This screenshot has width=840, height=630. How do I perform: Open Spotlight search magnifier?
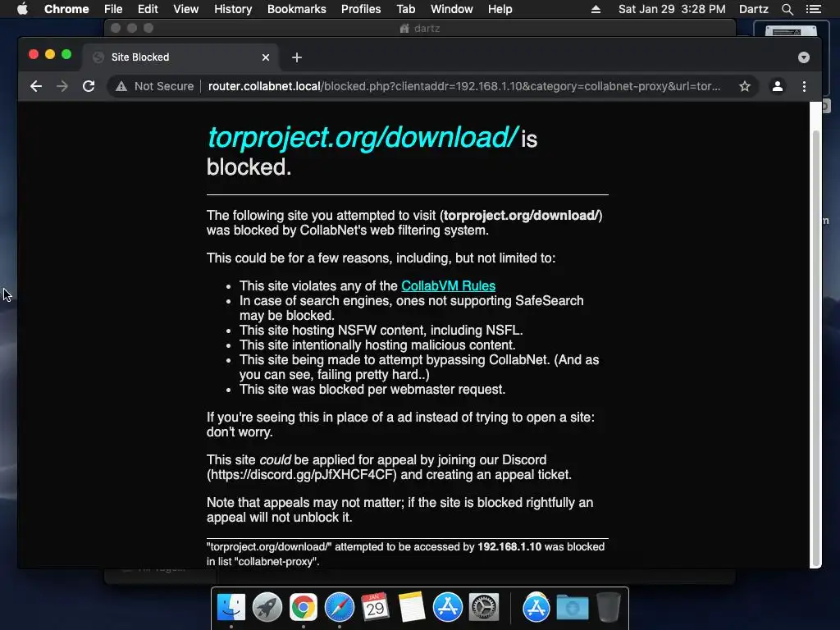click(787, 9)
